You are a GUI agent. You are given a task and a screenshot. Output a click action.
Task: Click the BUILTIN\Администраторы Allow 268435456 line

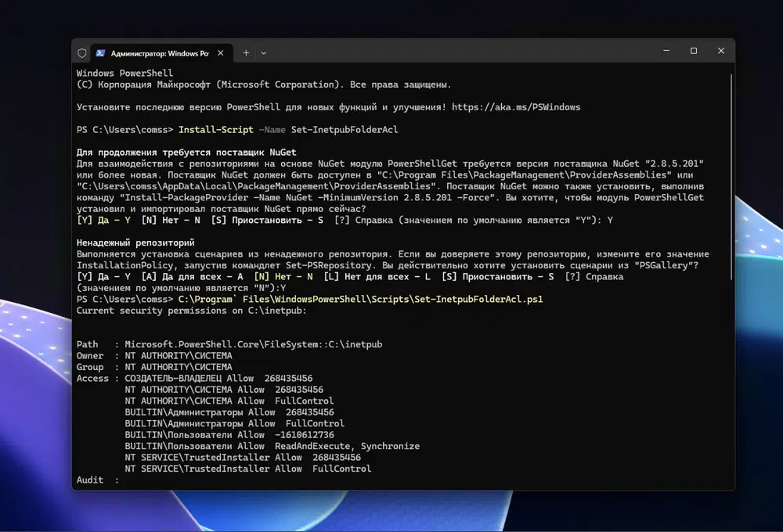point(229,412)
